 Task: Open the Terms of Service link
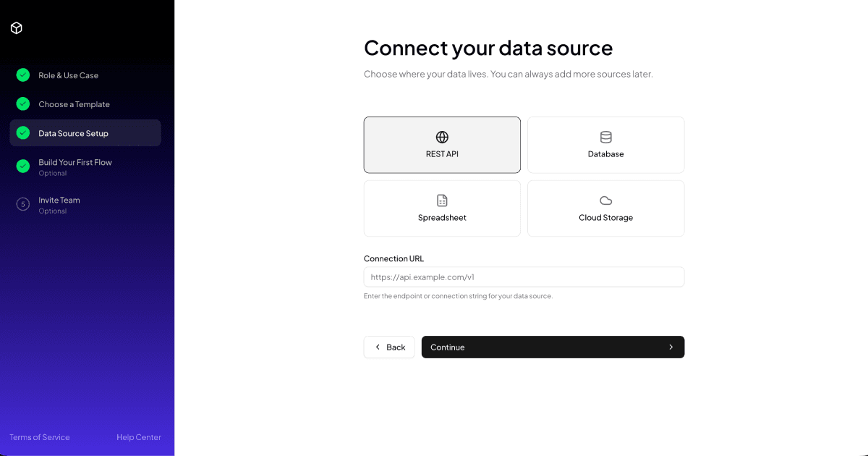tap(40, 437)
